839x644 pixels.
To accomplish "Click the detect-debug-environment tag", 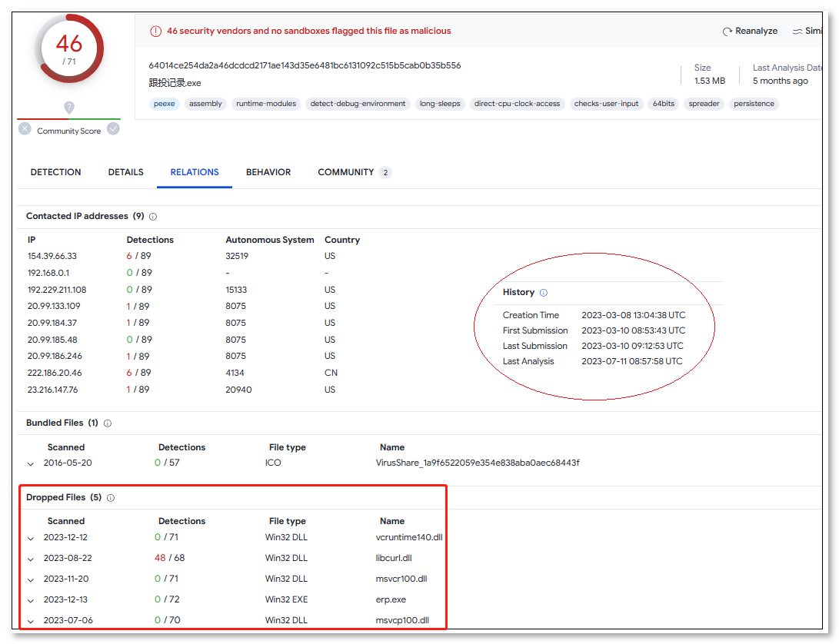I will pyautogui.click(x=358, y=104).
